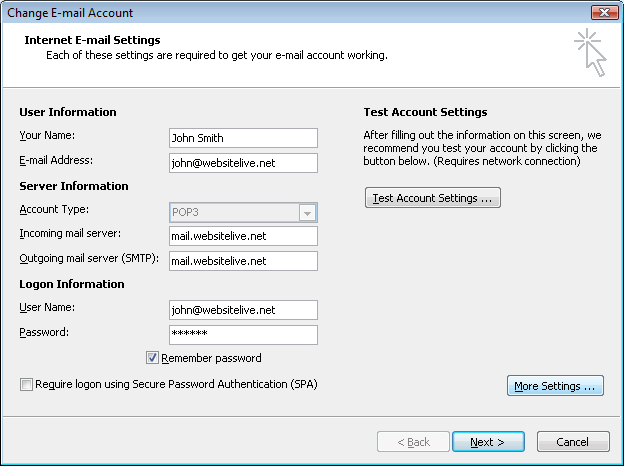Click the Internet E-mail Settings heading

click(x=92, y=40)
